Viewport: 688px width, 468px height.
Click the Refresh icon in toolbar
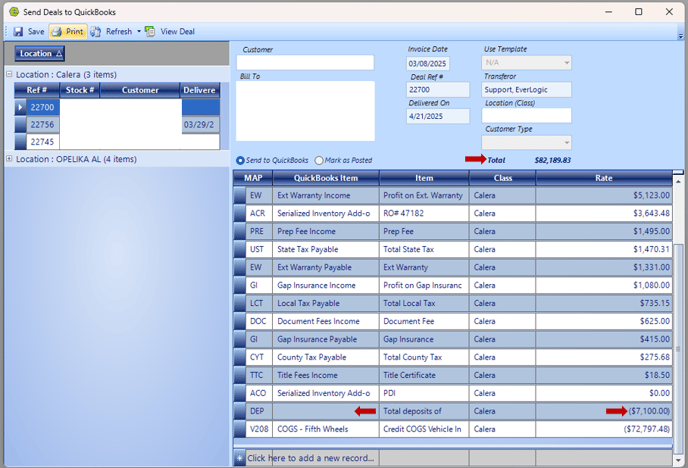(95, 32)
